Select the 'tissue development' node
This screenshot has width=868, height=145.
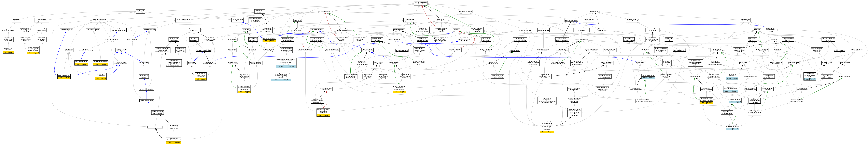(93, 30)
